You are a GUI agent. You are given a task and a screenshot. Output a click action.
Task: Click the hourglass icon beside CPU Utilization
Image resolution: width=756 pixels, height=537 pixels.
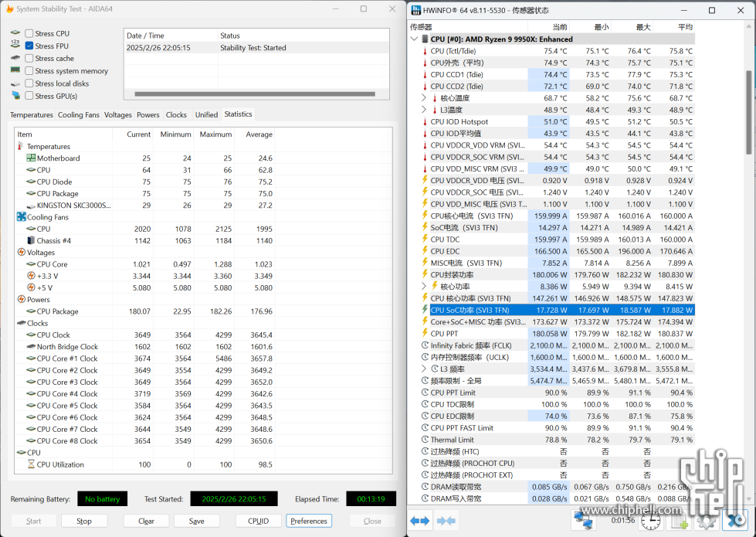pyautogui.click(x=31, y=464)
